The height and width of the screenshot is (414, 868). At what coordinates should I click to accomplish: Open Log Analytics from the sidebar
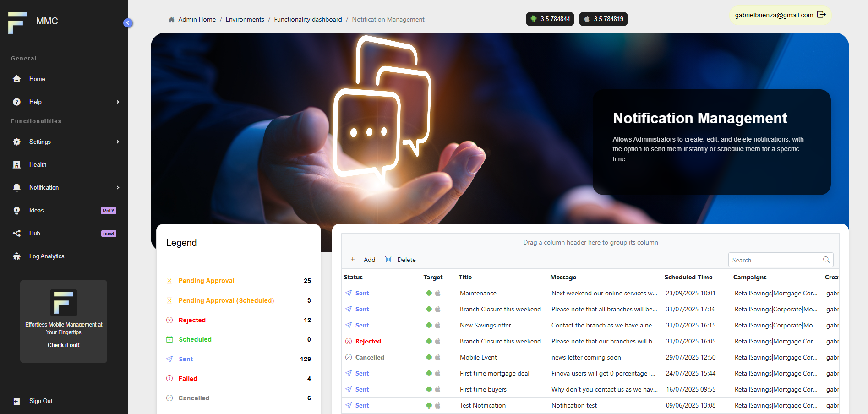tap(46, 256)
